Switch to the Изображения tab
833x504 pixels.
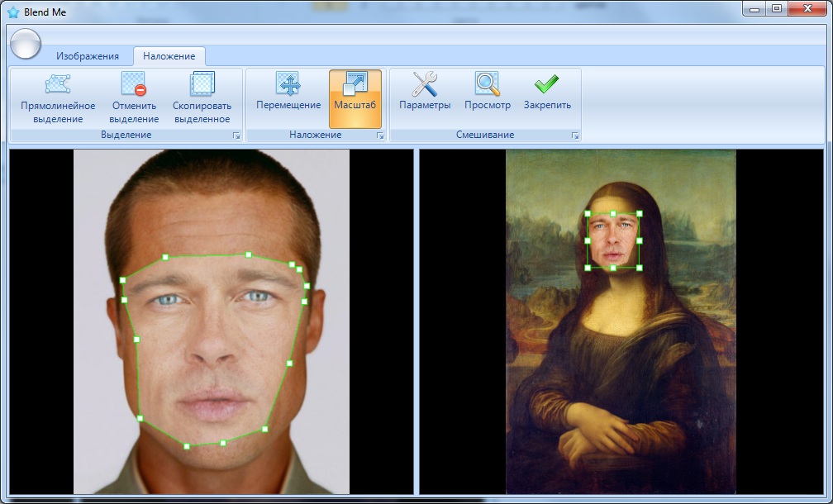click(x=88, y=56)
